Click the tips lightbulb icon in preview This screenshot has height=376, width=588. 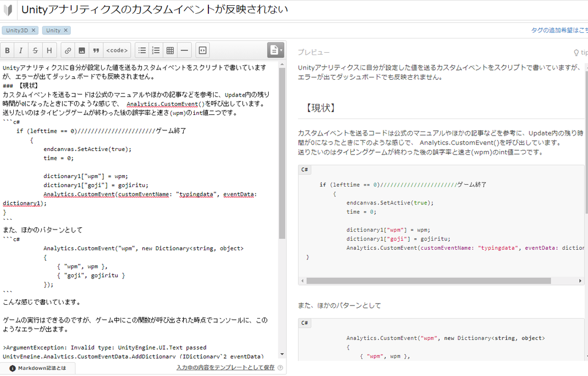tap(577, 52)
